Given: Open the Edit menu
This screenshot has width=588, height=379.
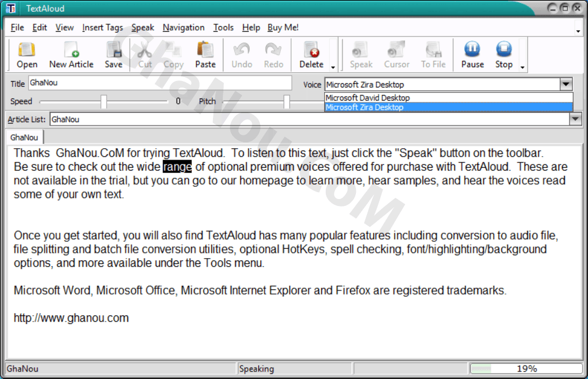Looking at the screenshot, I should (x=39, y=27).
